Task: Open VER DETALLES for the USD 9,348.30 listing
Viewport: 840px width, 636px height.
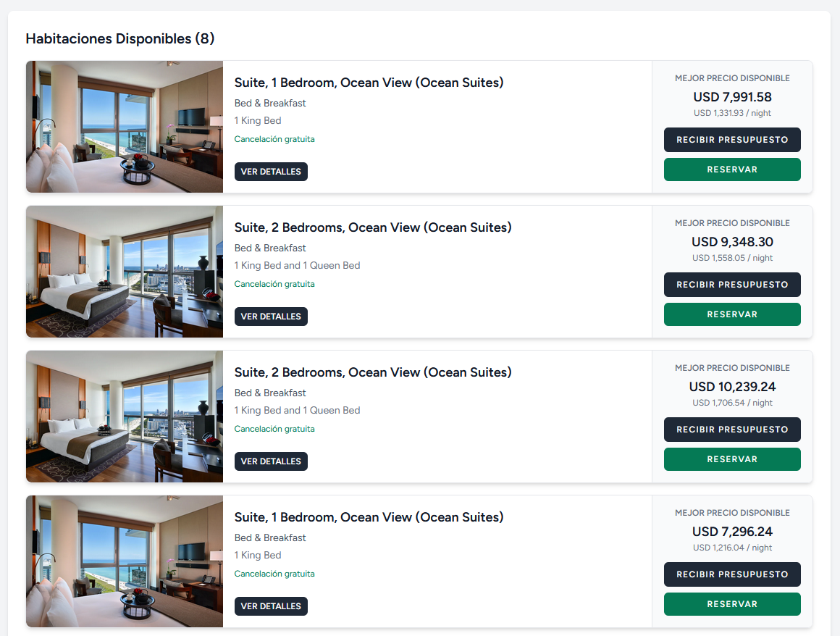Action: [x=271, y=317]
